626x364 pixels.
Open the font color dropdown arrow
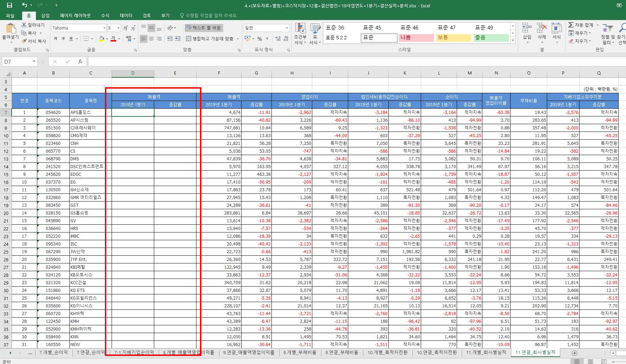tap(119, 39)
